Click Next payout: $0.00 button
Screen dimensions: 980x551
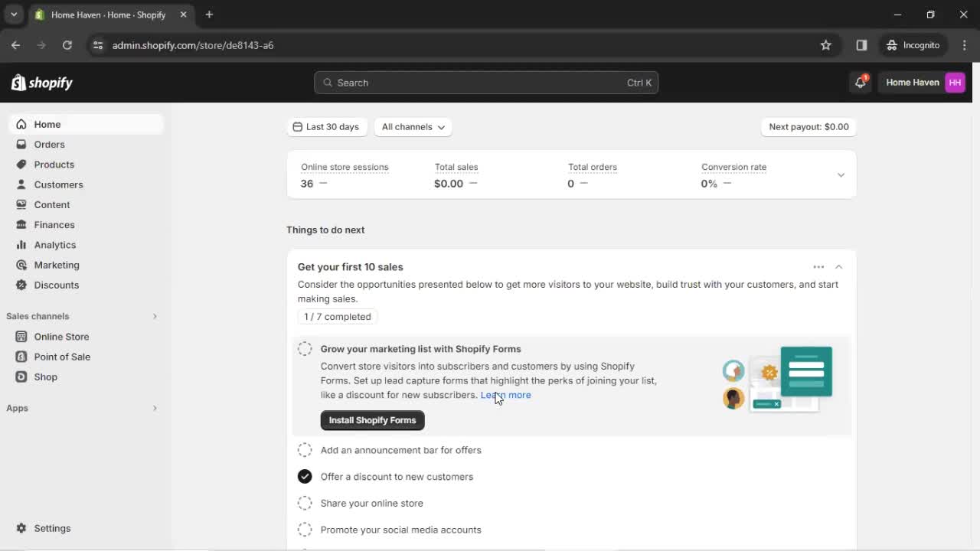(808, 127)
